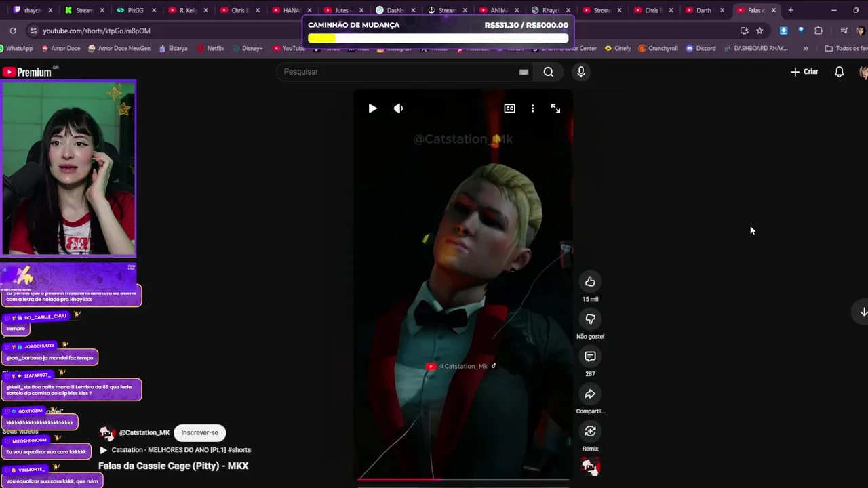Image resolution: width=868 pixels, height=488 pixels.
Task: Open the media control music-list icon
Action: click(844, 30)
